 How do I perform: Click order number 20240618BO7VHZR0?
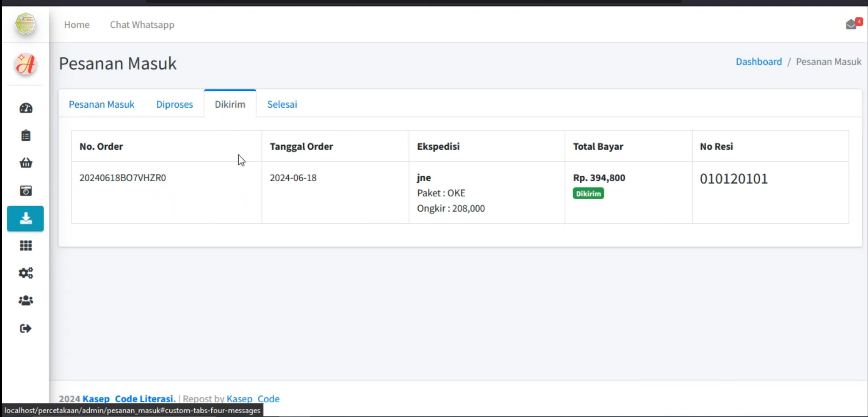(123, 178)
